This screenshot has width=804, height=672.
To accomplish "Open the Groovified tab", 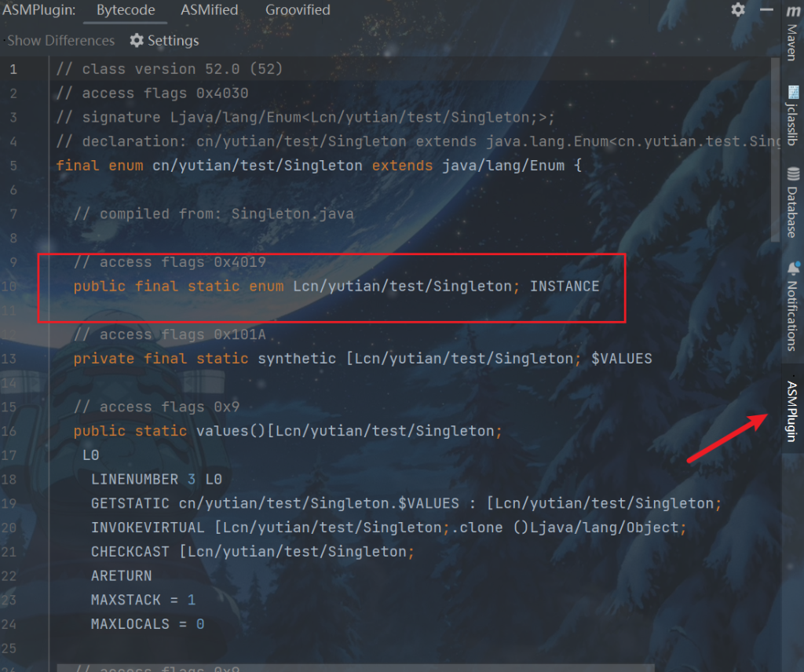I will tap(298, 10).
